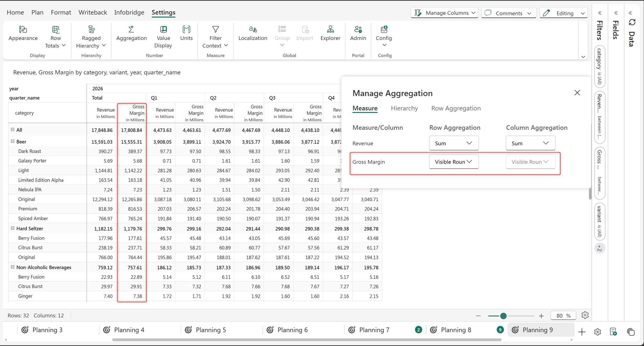Open the Admin portal
Image resolution: width=644 pixels, height=346 pixels.
(358, 34)
